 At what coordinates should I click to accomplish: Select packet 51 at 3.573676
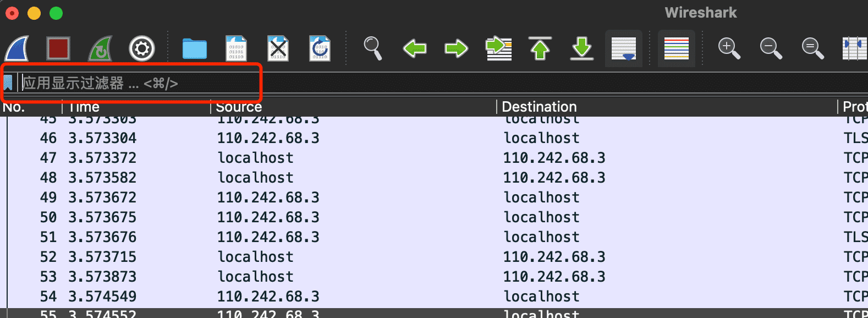click(x=434, y=237)
